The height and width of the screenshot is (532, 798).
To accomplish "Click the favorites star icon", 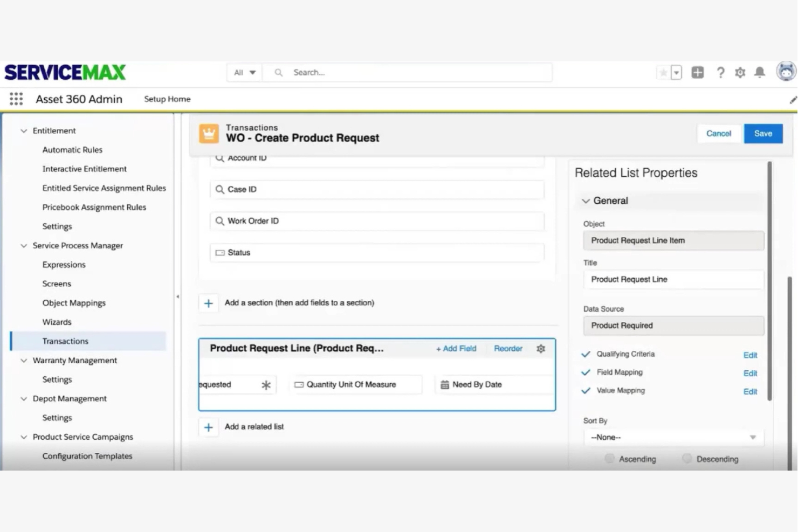I will click(x=663, y=72).
